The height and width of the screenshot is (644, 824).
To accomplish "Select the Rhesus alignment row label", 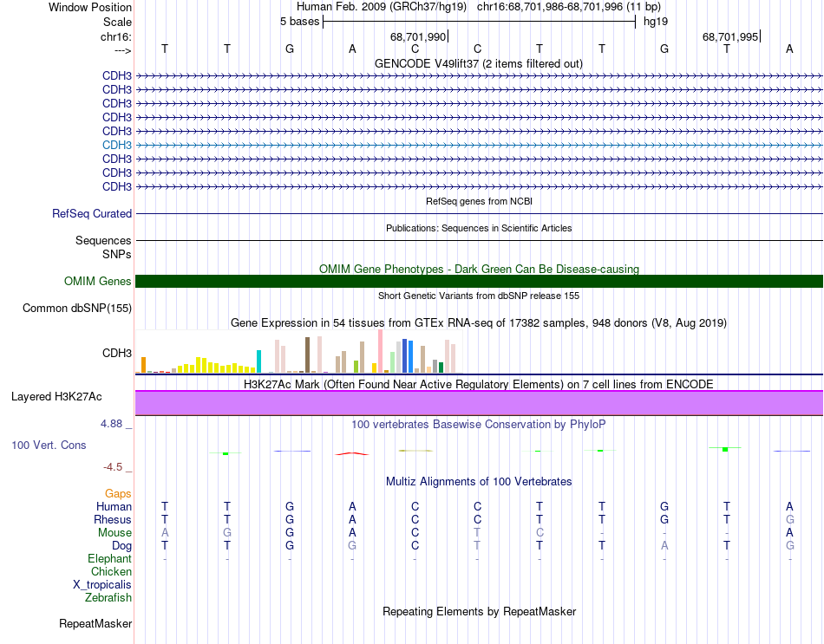I will pos(113,520).
